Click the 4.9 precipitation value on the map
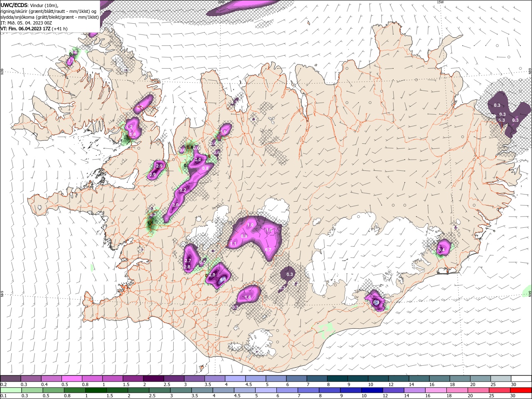This screenshot has height=399, width=532. tap(222, 280)
